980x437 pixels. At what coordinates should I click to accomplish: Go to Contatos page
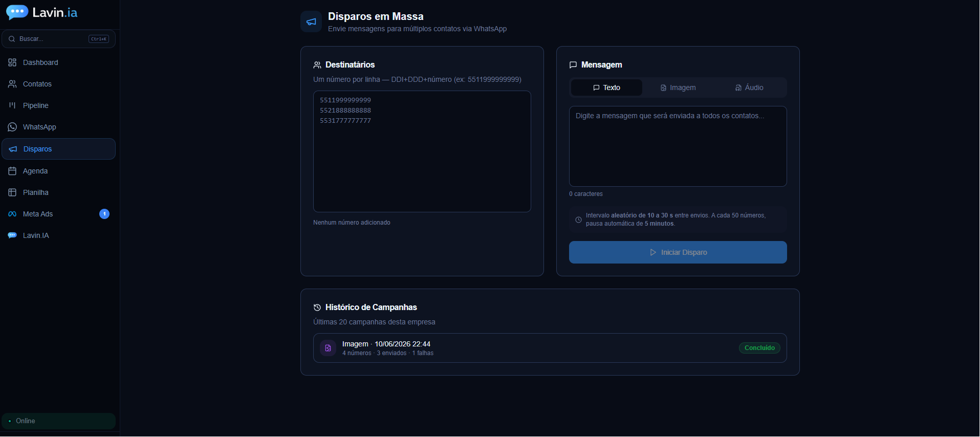coord(58,84)
